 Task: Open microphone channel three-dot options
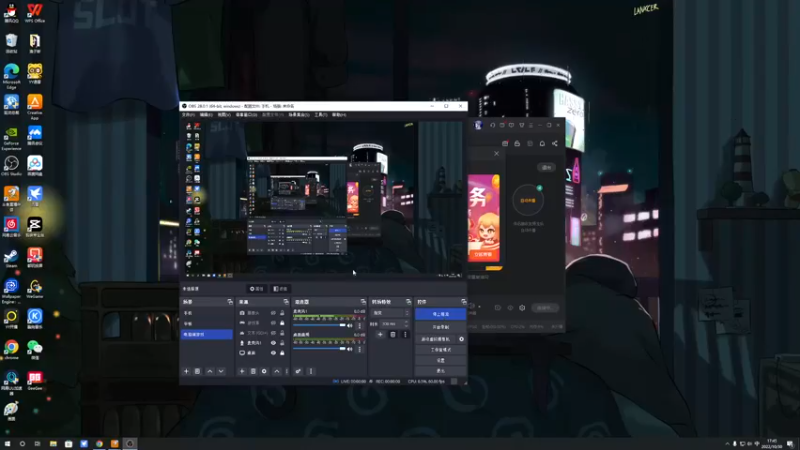click(360, 326)
